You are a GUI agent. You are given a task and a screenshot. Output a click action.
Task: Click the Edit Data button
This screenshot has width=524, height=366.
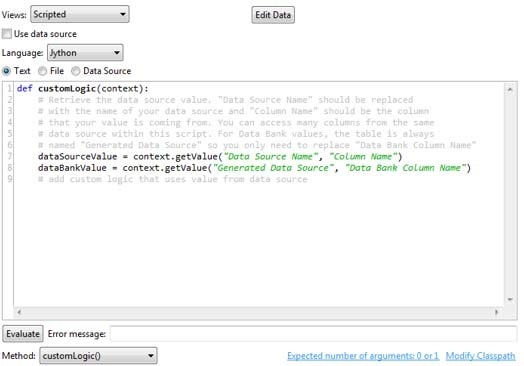pos(273,15)
